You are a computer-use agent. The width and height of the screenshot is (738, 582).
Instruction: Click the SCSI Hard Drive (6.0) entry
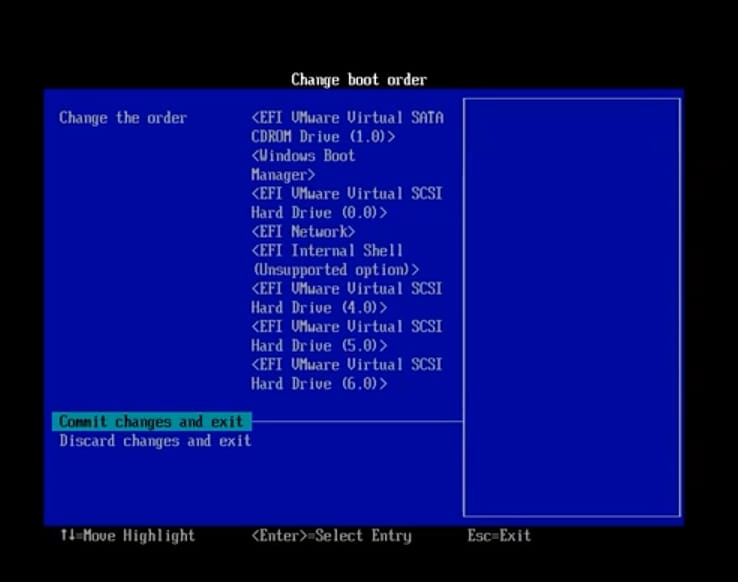coord(346,374)
